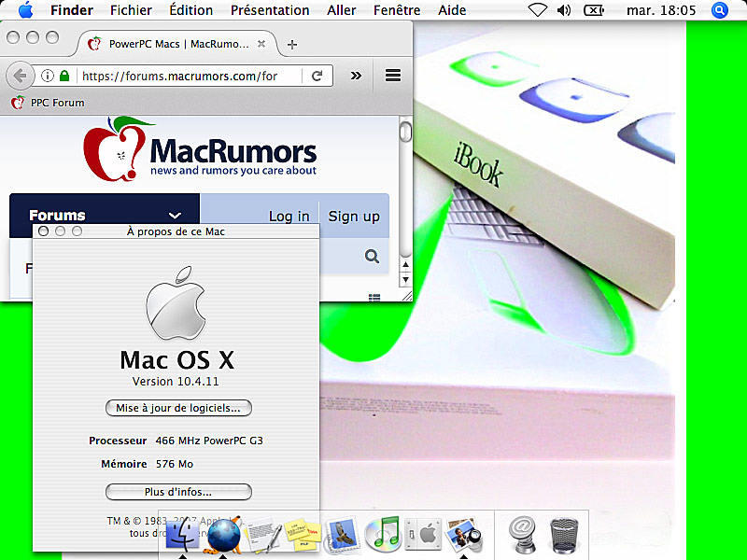This screenshot has width=747, height=560.
Task: Click the menu bar clock mar. 18:05
Action: click(x=661, y=10)
